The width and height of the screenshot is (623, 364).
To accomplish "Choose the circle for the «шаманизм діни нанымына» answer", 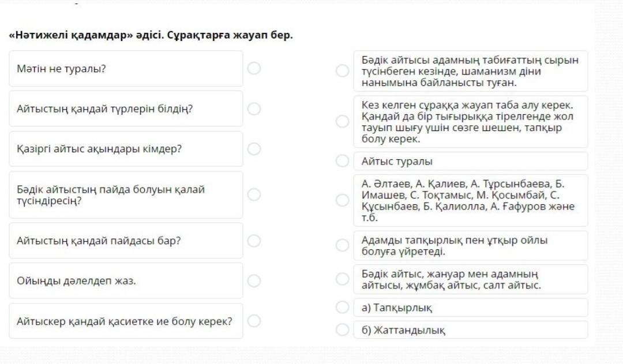I will [x=343, y=71].
